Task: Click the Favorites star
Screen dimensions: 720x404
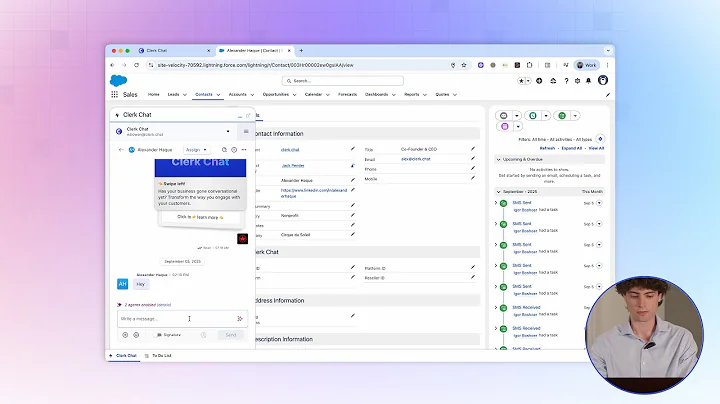Action: point(521,81)
